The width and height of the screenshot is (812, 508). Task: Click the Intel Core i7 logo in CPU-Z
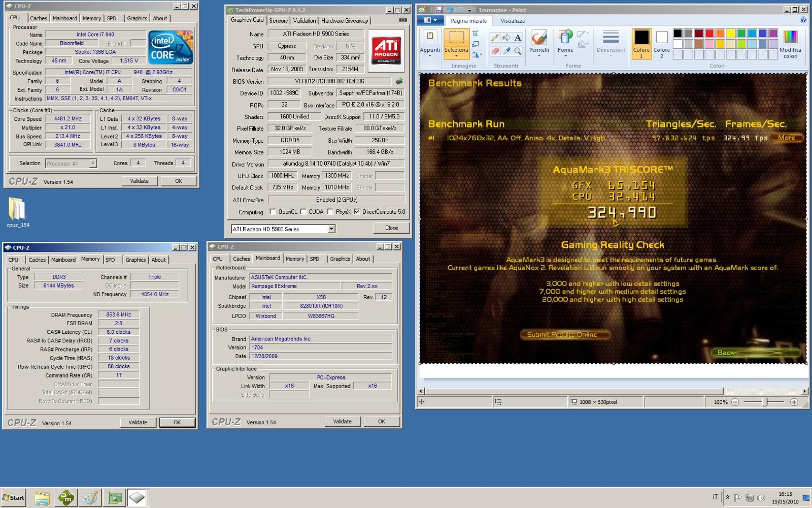tap(171, 47)
